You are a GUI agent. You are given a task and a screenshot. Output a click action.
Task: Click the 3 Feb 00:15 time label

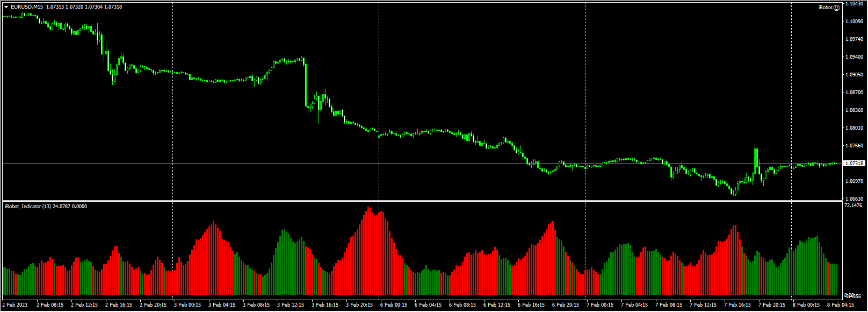point(187,305)
